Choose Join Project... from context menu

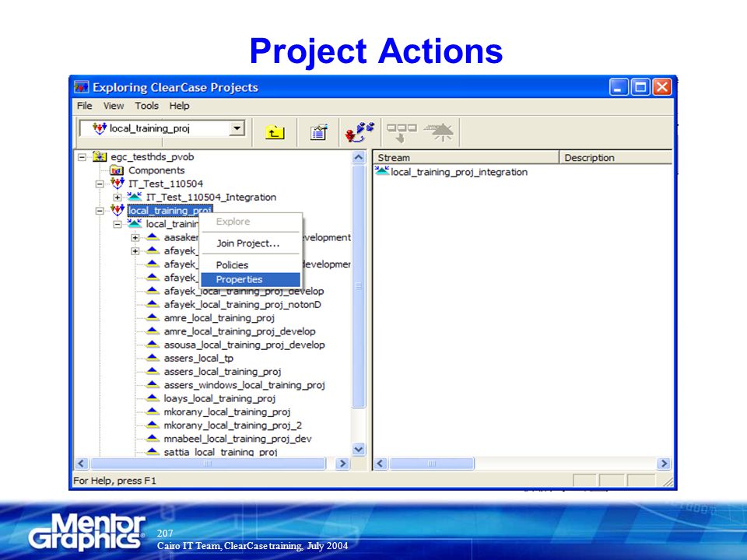point(251,243)
